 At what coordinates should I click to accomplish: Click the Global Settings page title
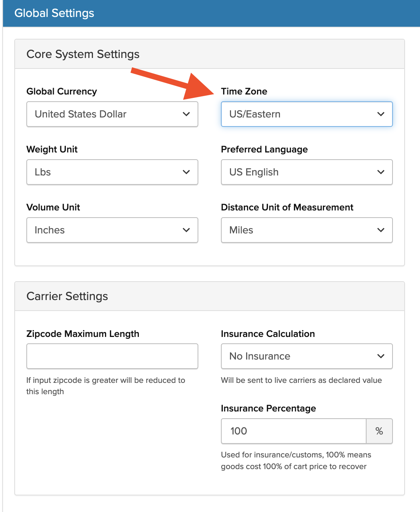[54, 13]
